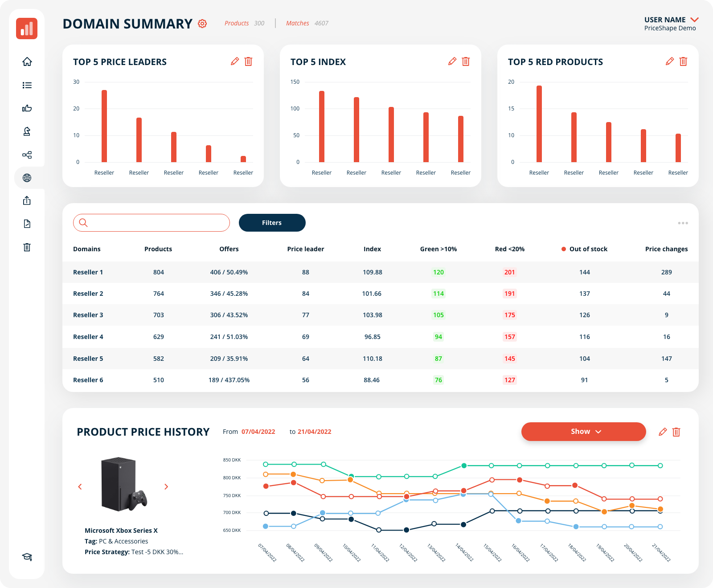Delete the Top 5 Red Products widget

(x=684, y=61)
